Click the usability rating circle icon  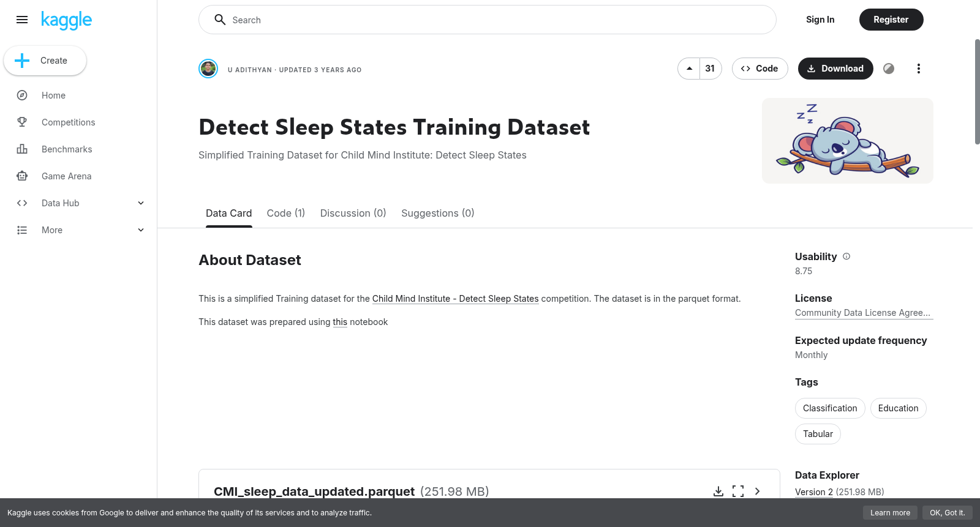889,69
